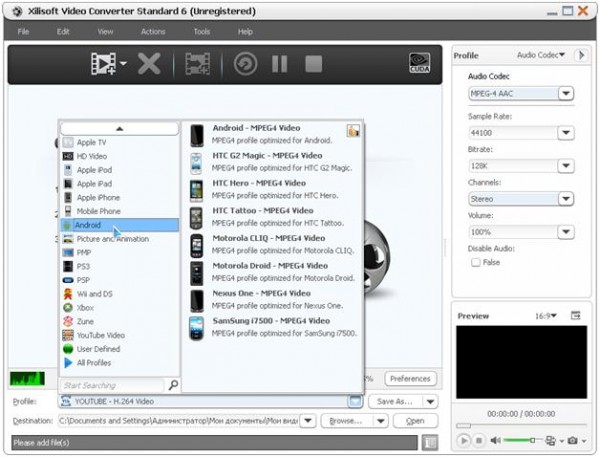Play the preview video

click(463, 441)
